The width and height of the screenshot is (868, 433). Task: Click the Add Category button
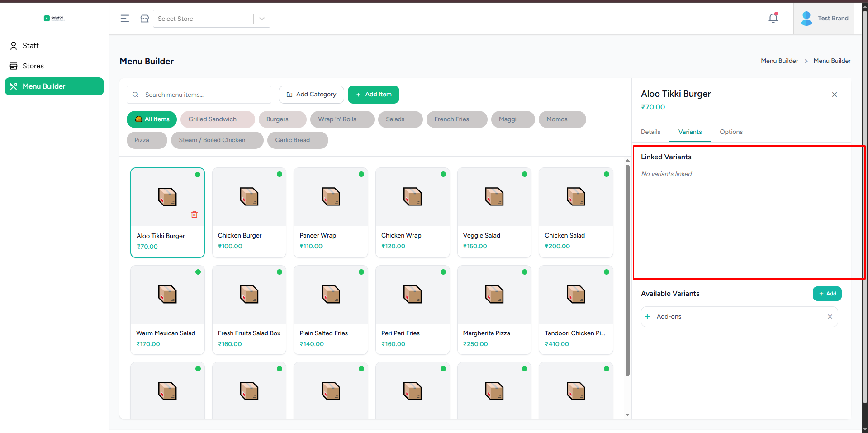point(311,95)
